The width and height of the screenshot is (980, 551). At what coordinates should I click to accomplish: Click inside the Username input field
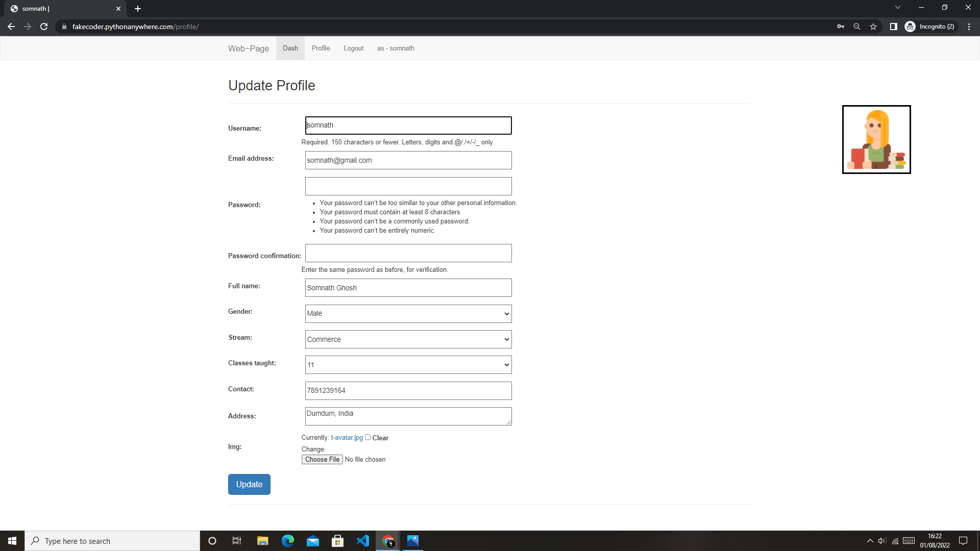(408, 125)
